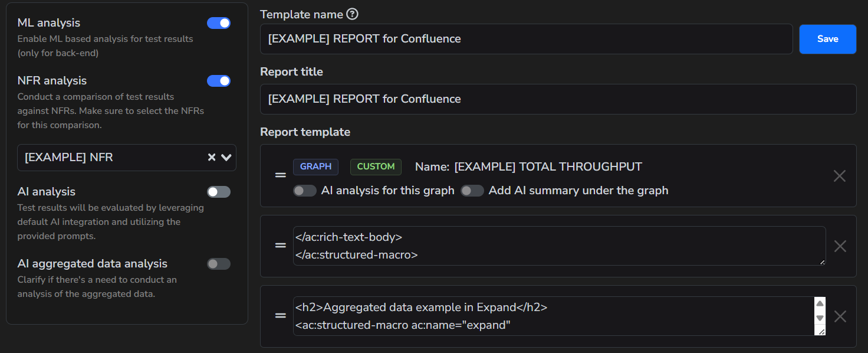Enable the AI analysis toggle

219,191
